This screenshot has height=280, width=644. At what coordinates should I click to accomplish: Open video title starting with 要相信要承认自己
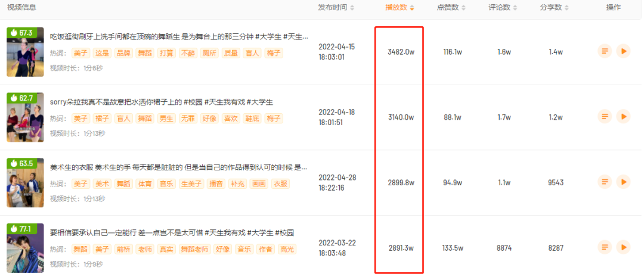(172, 233)
